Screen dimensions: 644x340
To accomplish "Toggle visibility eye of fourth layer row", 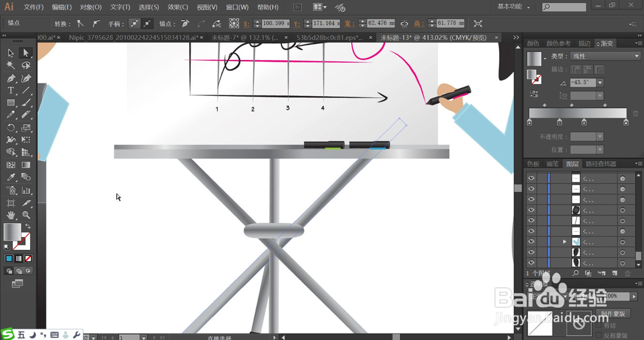I will tap(531, 210).
